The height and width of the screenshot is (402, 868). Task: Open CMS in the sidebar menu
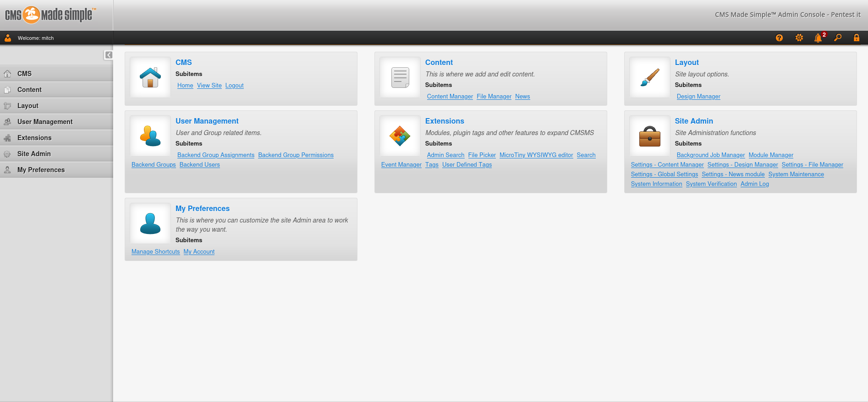click(56, 74)
